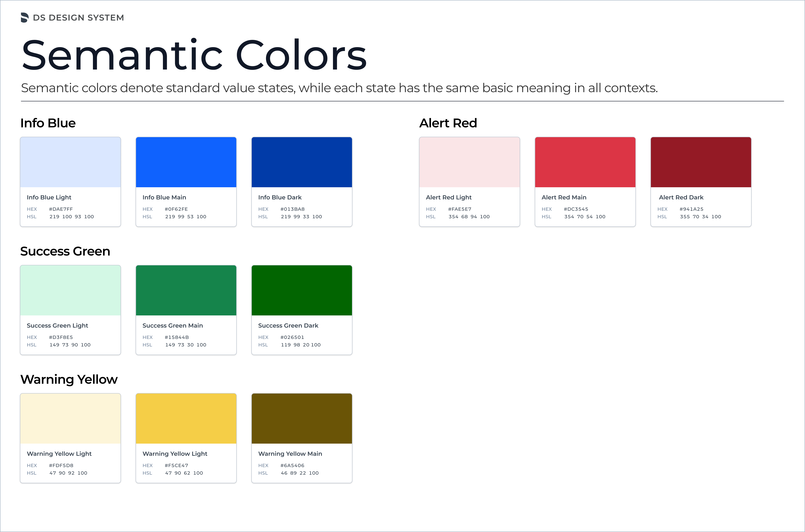Viewport: 805px width, 532px height.
Task: Click the Success Green Main card label
Action: coord(173,326)
